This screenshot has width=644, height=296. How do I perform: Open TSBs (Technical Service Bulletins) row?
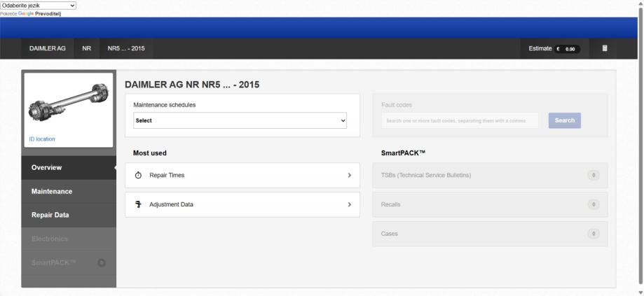pyautogui.click(x=490, y=175)
